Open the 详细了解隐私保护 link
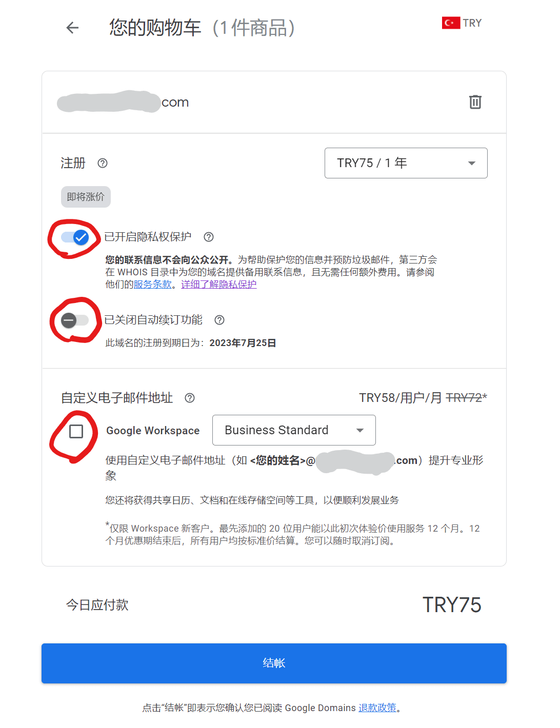 point(218,285)
